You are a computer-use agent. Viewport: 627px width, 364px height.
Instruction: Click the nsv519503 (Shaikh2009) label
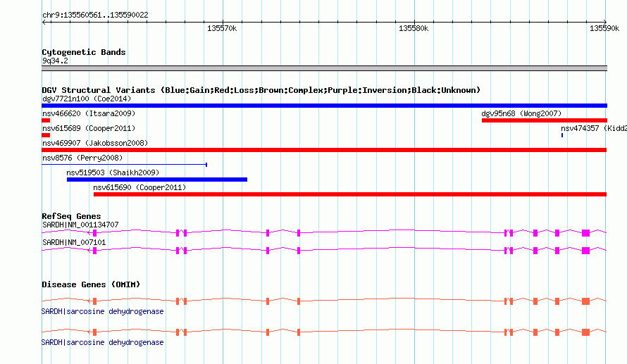point(113,172)
